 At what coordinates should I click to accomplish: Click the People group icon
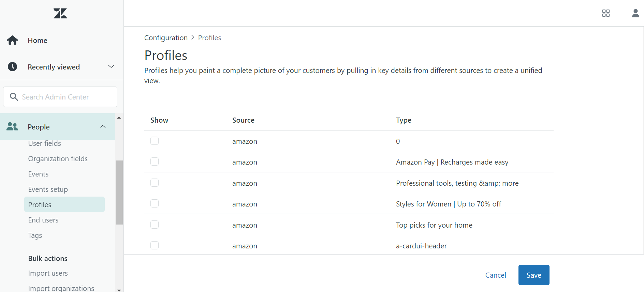pos(12,127)
